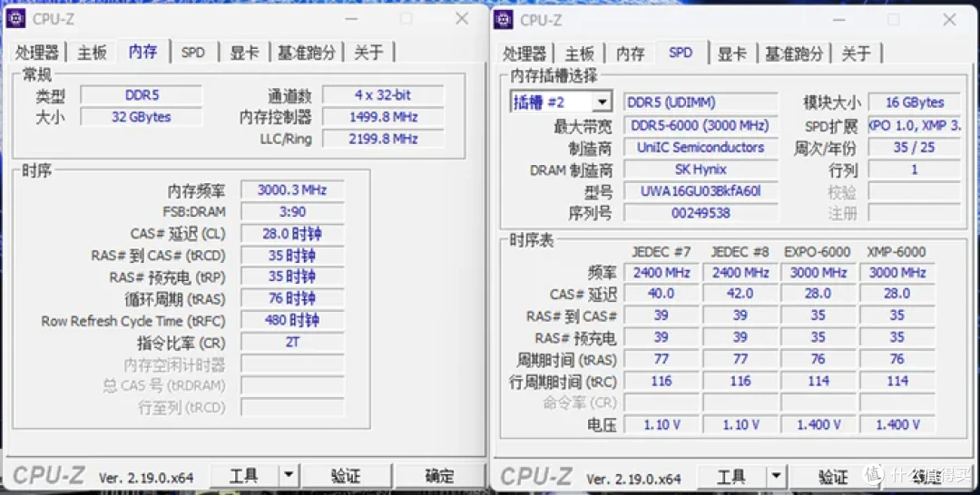
Task: Click the DDR5 memory type field
Action: (x=142, y=95)
